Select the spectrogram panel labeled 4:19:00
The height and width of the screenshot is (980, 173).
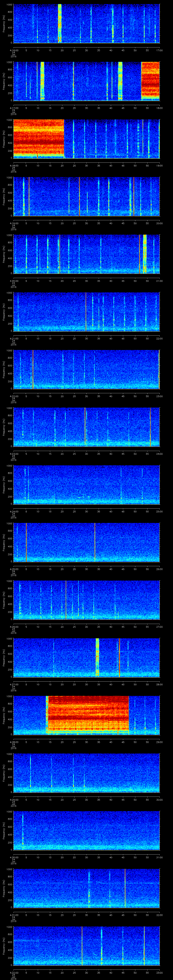(86, 196)
